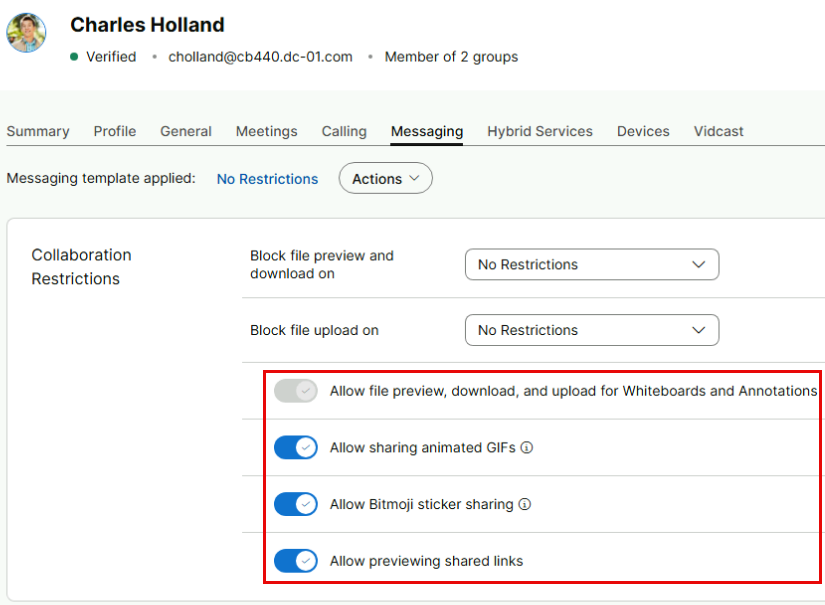Click the cholland@cb440.dc-01.com email address
Image resolution: width=825 pixels, height=605 pixels.
(x=260, y=57)
